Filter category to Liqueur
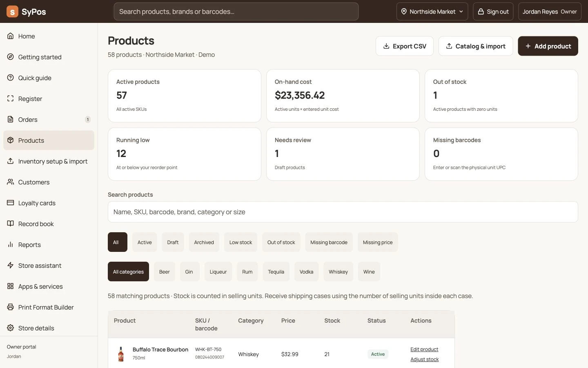This screenshot has width=588, height=368. tap(218, 272)
